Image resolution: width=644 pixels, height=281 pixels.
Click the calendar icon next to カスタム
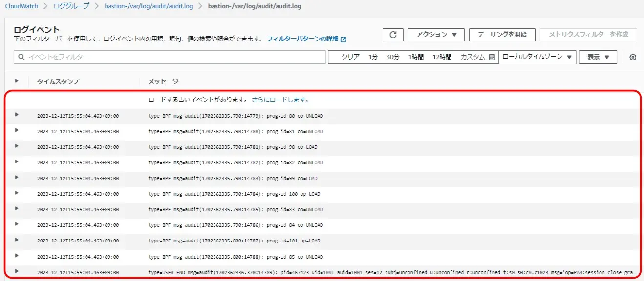coord(492,57)
